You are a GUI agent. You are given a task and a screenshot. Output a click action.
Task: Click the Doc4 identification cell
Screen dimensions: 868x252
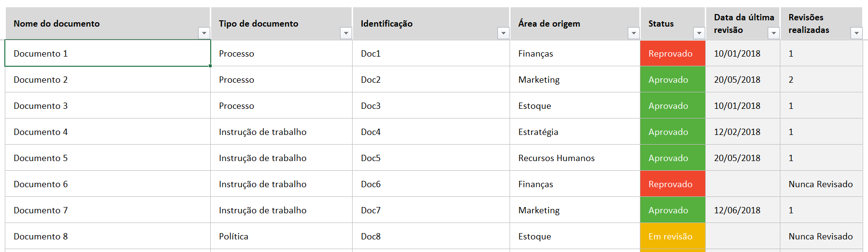coord(431,132)
